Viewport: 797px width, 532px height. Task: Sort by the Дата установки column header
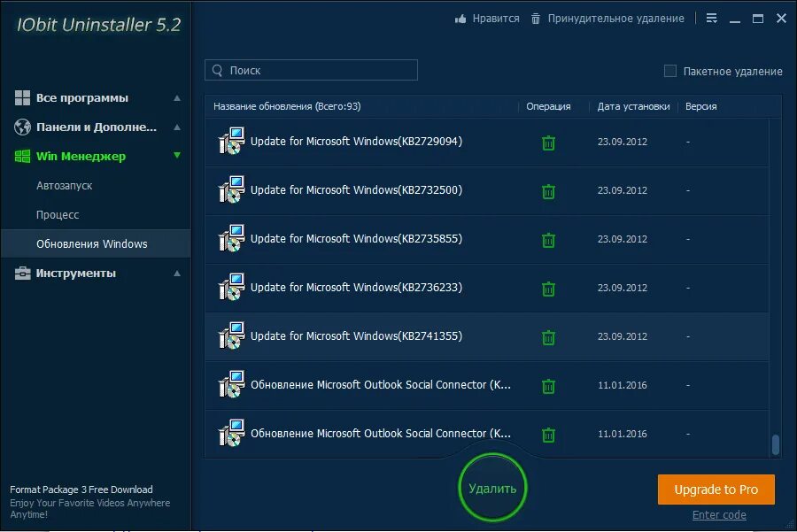tap(633, 106)
